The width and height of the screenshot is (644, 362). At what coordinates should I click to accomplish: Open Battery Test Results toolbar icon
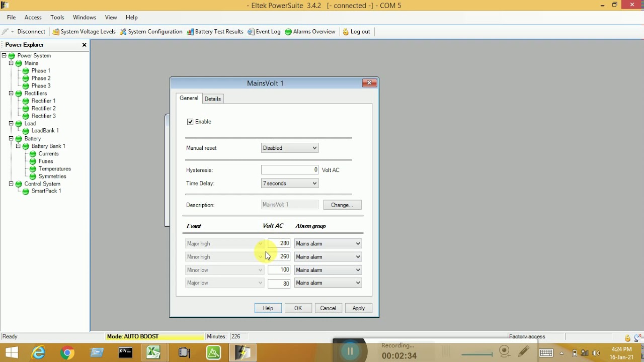(x=190, y=32)
